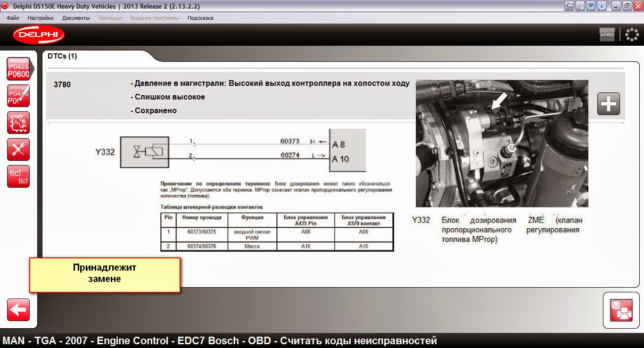The image size is (644, 348).
Task: Open the Документы menu
Action: click(76, 18)
